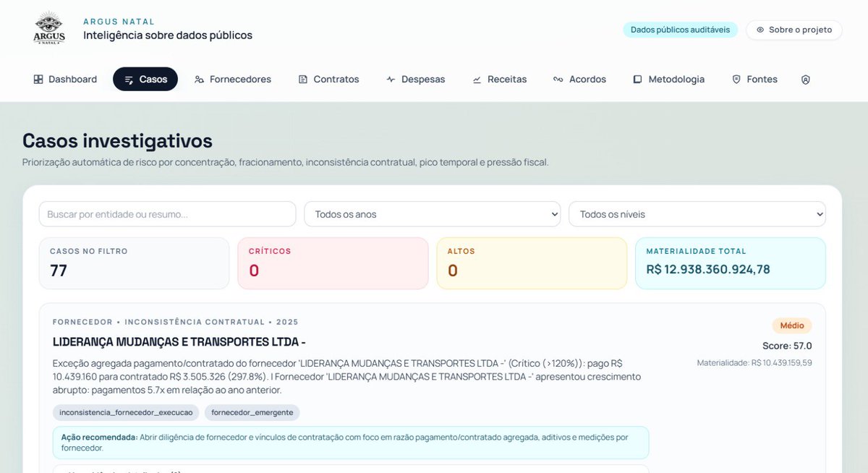Screen dimensions: 868x473
Task: Click the case summary starting Exceção agregada
Action: pos(348,377)
